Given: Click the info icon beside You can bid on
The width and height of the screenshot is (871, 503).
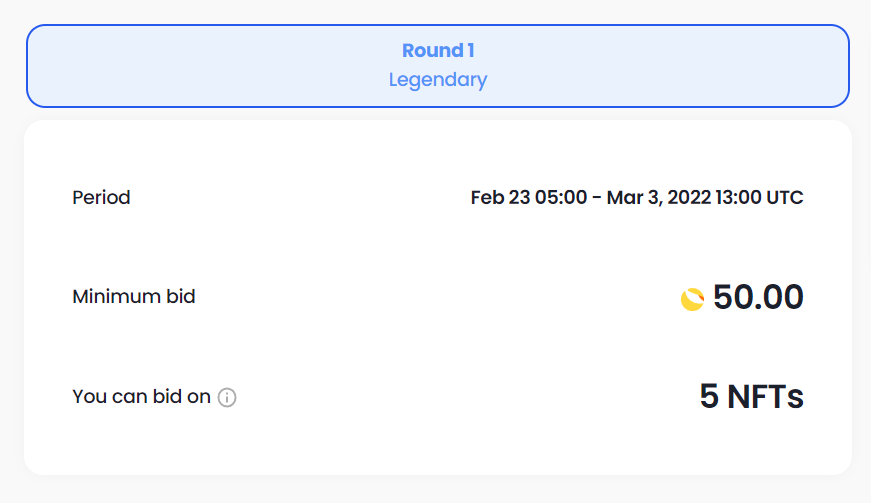Looking at the screenshot, I should 227,398.
